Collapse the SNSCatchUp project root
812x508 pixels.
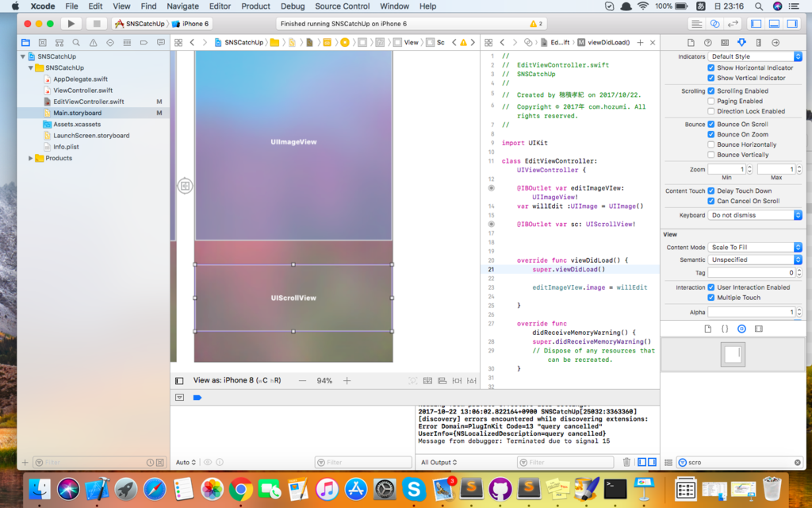tap(23, 56)
